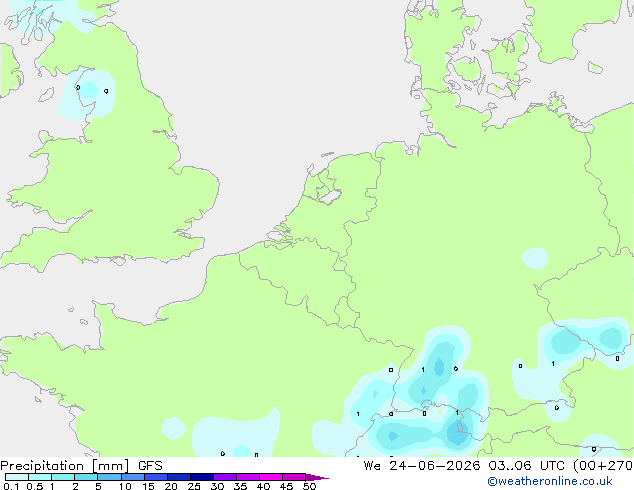Click the "50" legend scale value

[x=309, y=486]
